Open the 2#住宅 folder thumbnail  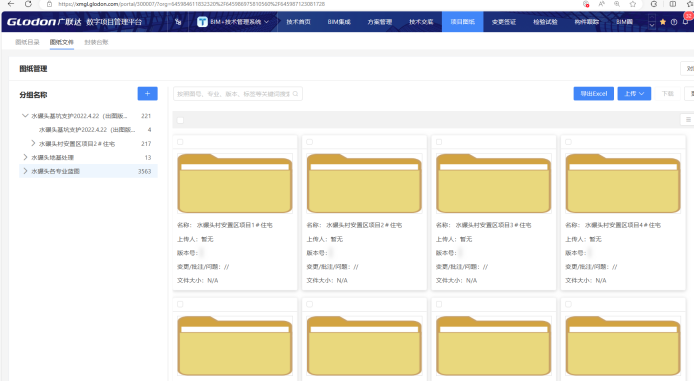[364, 183]
